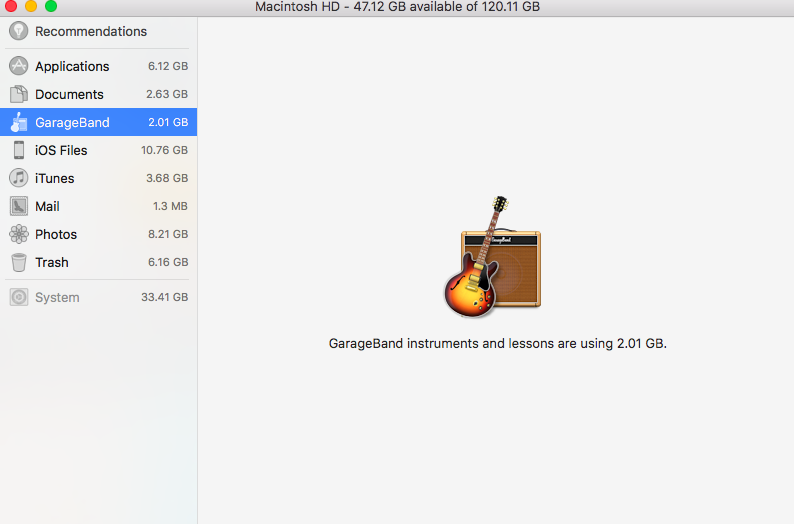Click the 2.01 GB sidebar GarageBand size
The width and height of the screenshot is (794, 524).
coord(168,122)
